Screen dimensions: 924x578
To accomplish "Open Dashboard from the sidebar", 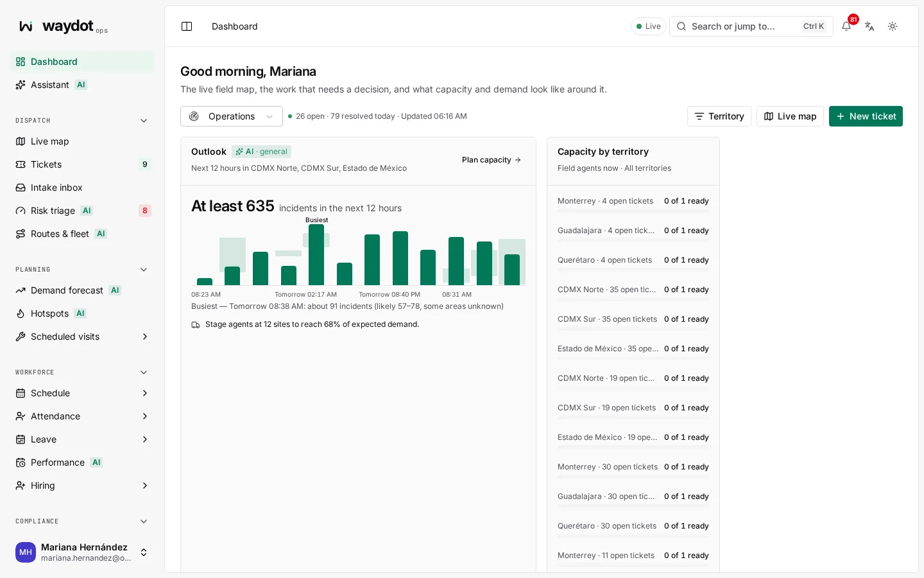I will coord(82,62).
